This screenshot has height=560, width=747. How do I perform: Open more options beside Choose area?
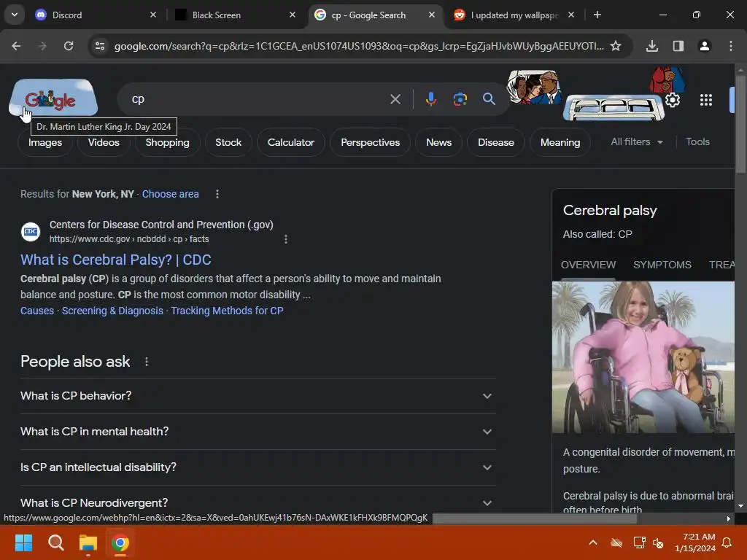pyautogui.click(x=217, y=194)
